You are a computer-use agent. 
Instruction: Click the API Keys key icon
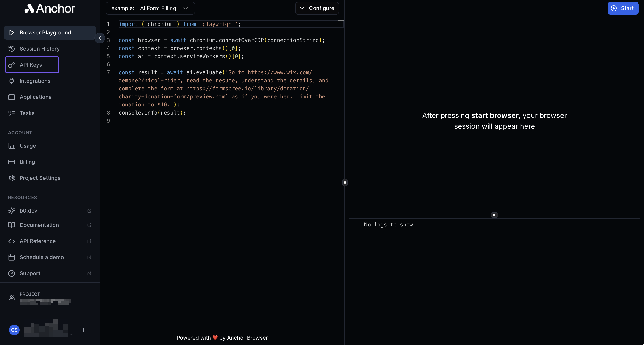11,65
